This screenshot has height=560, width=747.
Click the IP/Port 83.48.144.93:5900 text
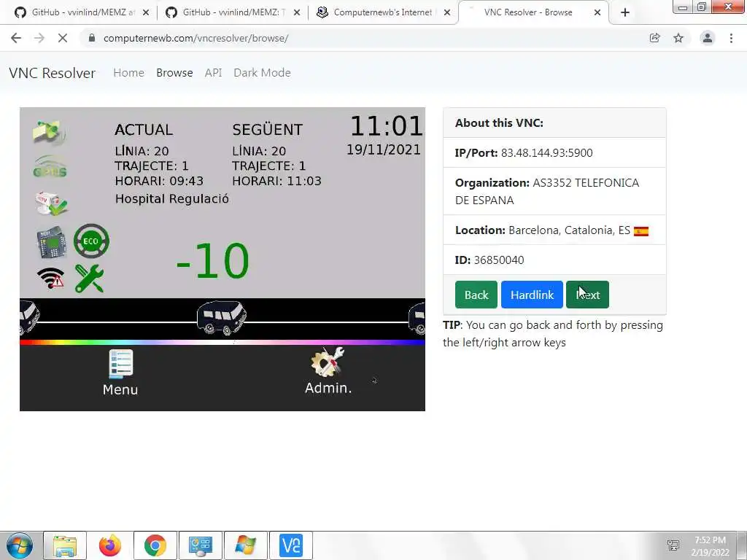coord(524,153)
